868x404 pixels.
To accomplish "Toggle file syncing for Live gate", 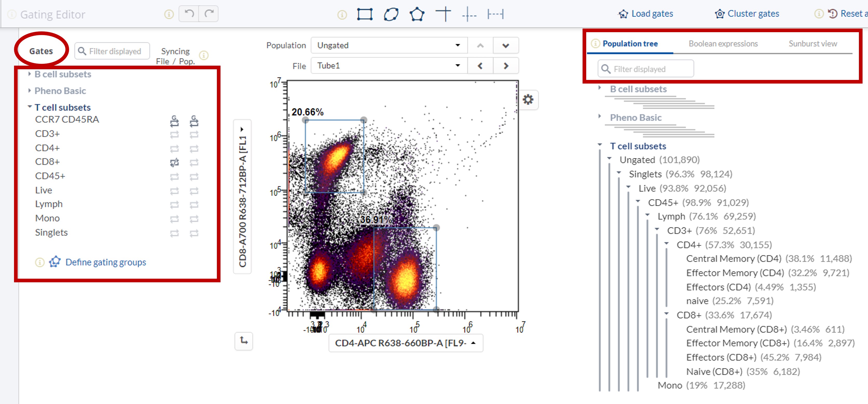I will click(174, 191).
